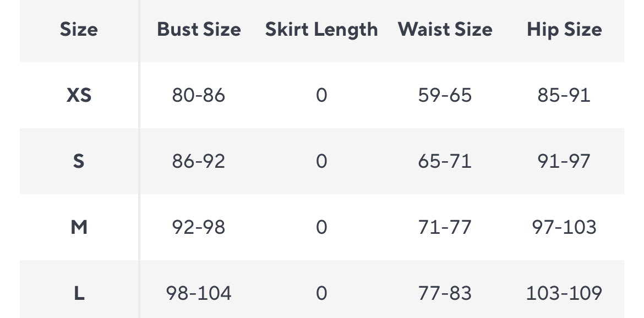This screenshot has height=318, width=644.
Task: Click the L waist value 77-83
Action: click(445, 293)
